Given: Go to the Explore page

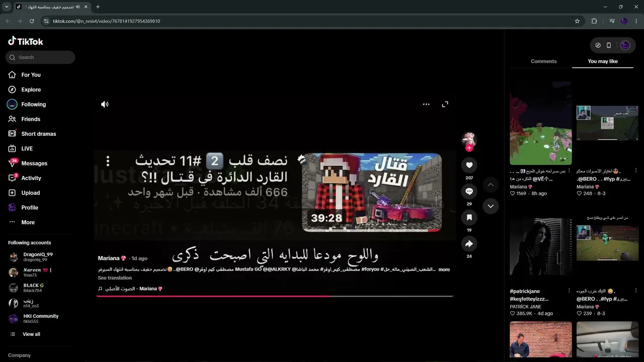Looking at the screenshot, I should point(31,89).
